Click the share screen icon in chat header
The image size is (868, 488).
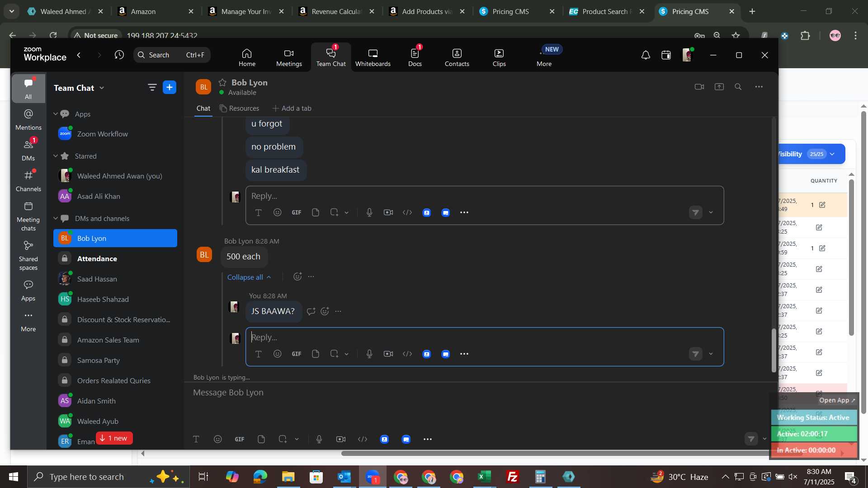(719, 87)
